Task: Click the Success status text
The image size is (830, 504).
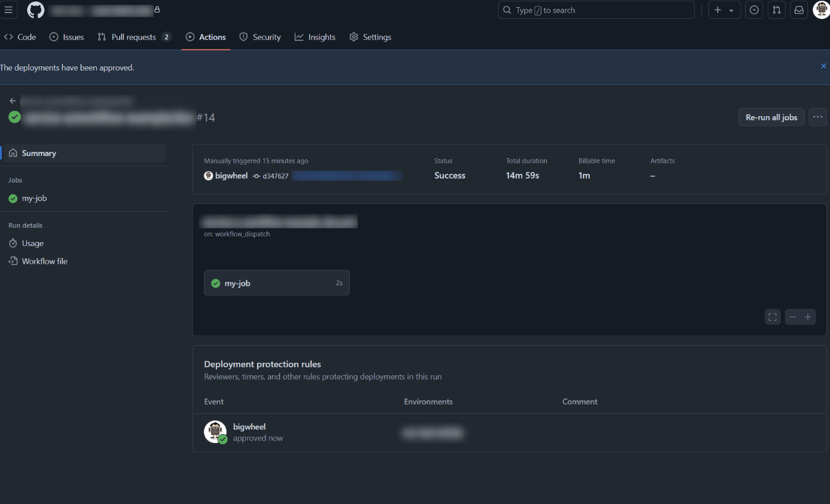Action: [449, 176]
